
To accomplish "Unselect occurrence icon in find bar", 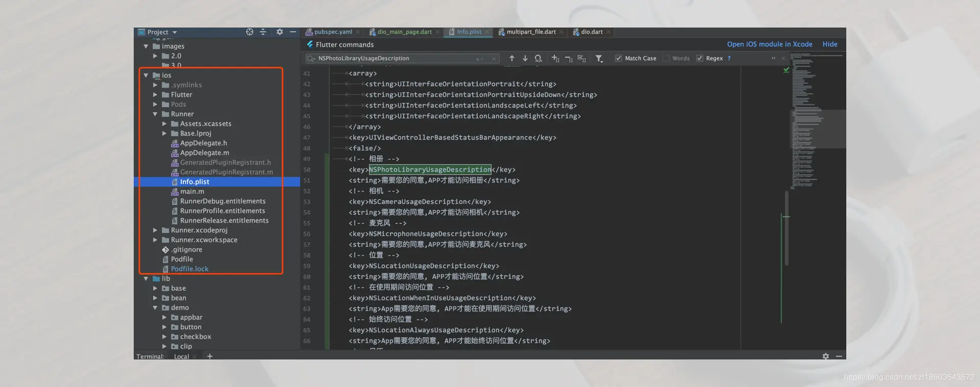I will click(x=569, y=59).
